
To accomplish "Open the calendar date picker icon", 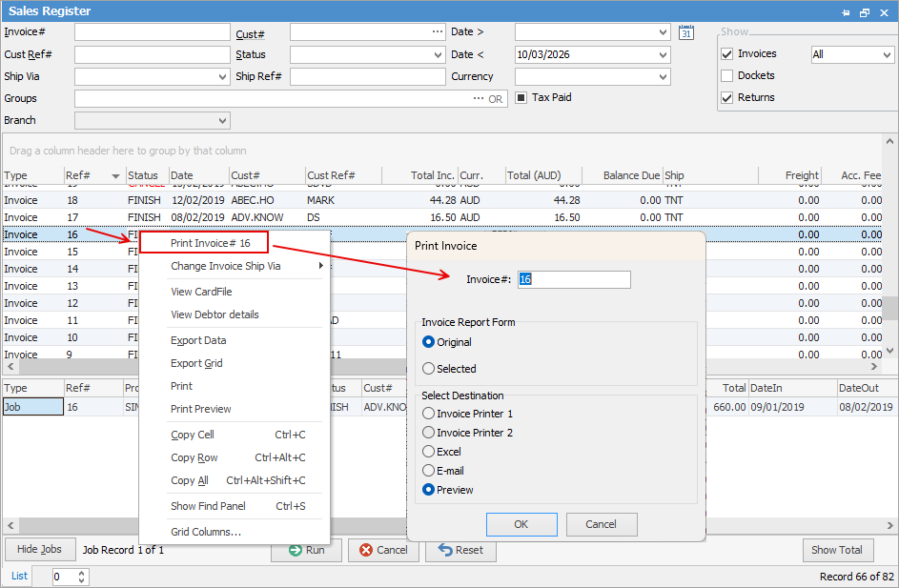I will click(x=685, y=32).
